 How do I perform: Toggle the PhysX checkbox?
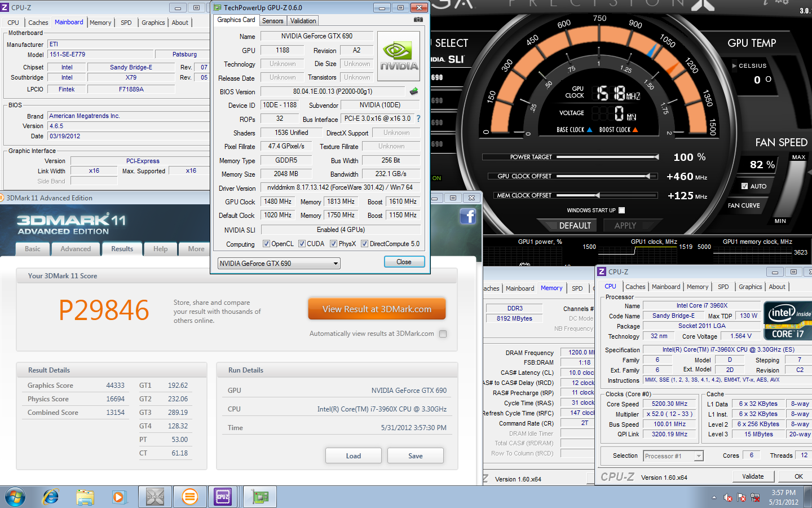(x=334, y=244)
